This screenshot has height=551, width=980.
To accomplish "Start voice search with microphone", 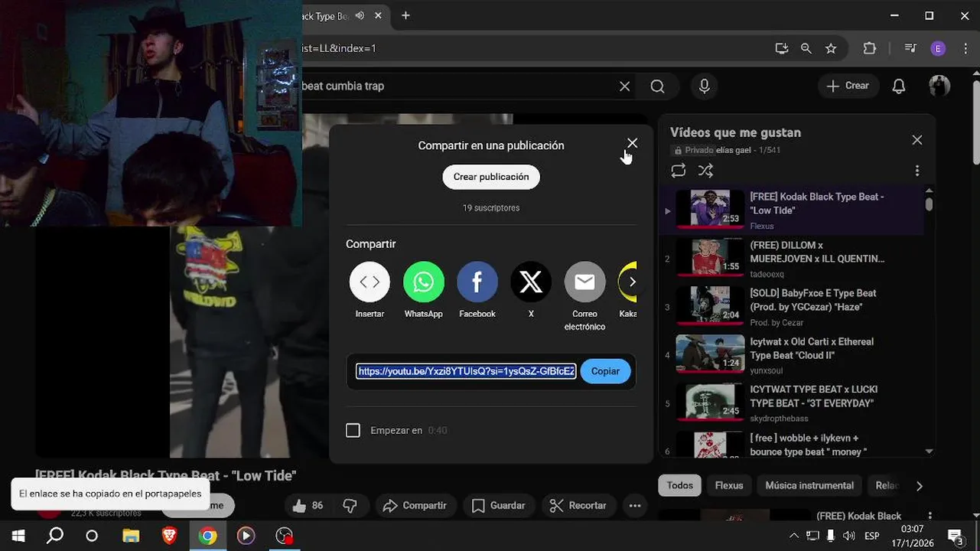I will pyautogui.click(x=705, y=86).
